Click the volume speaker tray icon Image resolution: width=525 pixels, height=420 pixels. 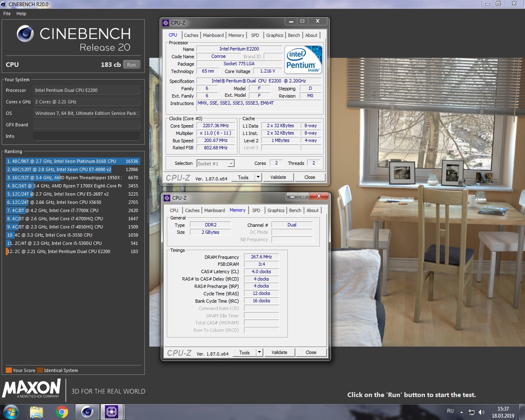482,412
